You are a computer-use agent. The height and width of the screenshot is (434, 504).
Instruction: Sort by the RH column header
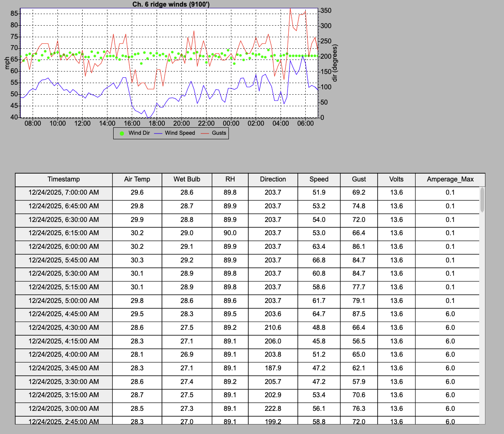(230, 179)
